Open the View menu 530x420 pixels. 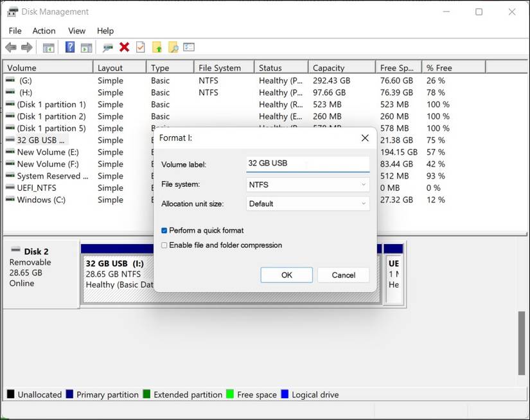pos(76,30)
